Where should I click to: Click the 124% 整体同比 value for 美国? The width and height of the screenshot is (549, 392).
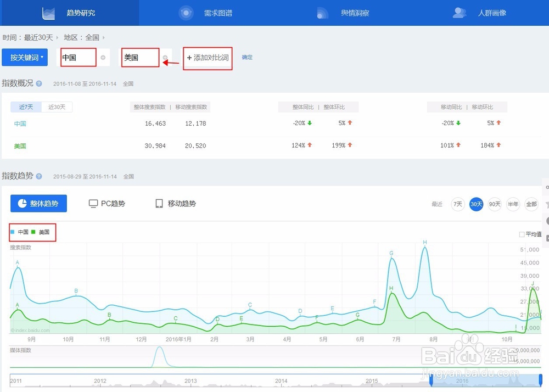298,145
